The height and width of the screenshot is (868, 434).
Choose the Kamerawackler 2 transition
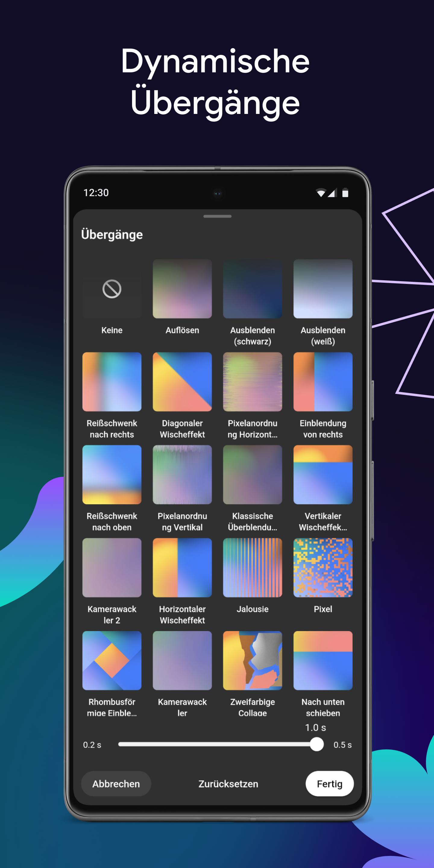click(x=112, y=568)
